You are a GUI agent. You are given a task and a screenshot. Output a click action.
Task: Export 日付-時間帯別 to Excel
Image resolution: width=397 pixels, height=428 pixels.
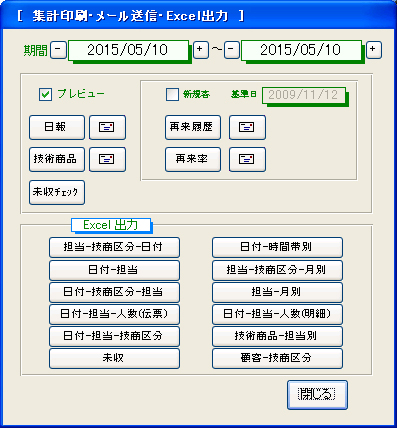[x=277, y=247]
